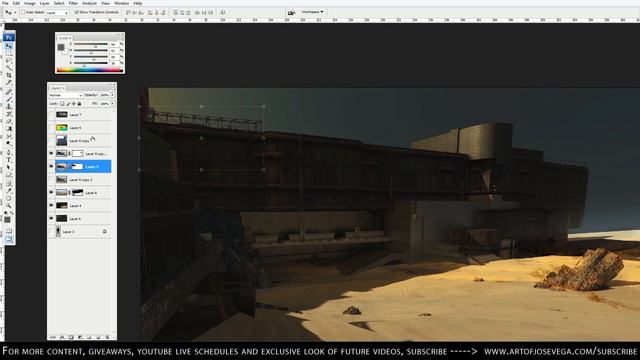Open the Edit menu

point(16,3)
